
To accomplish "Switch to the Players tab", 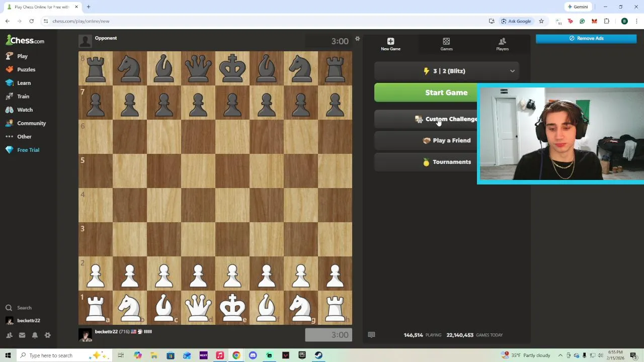I will (x=502, y=44).
